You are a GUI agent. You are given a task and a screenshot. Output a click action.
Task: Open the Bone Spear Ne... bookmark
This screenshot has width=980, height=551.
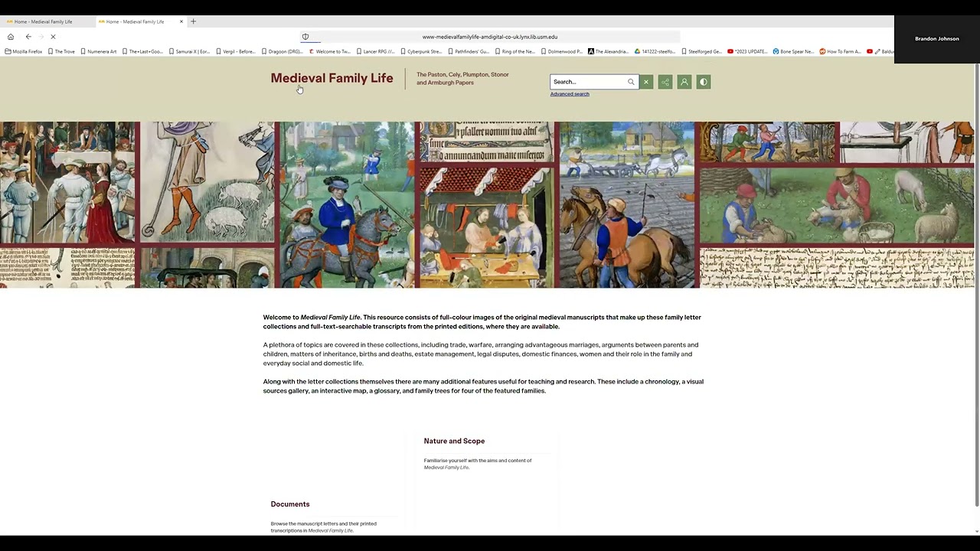pyautogui.click(x=795, y=51)
